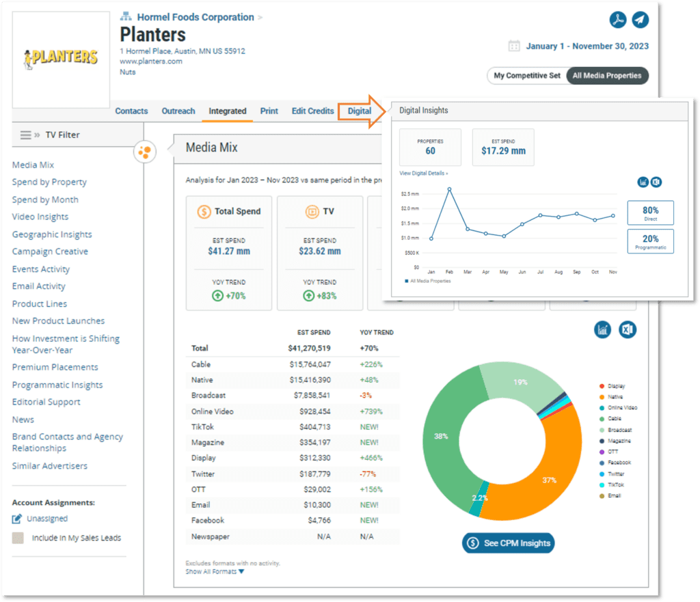Click the Twitter -77% trend value
This screenshot has height=602, width=700.
(x=368, y=474)
